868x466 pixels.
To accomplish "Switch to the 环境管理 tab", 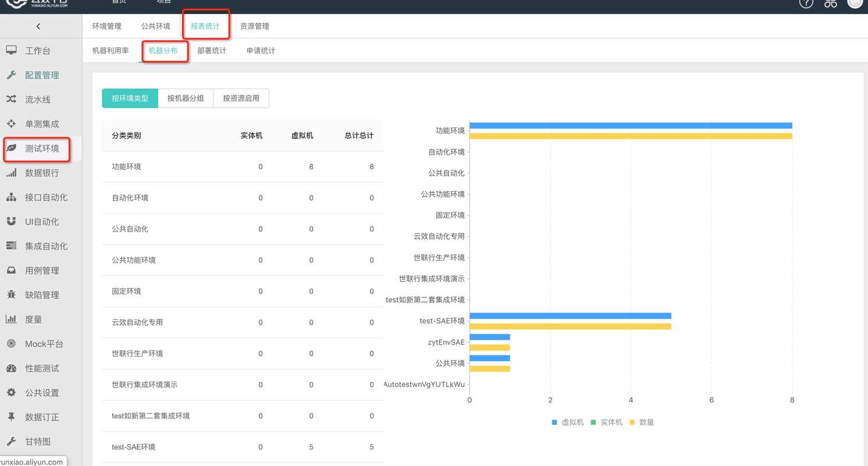I will click(107, 26).
